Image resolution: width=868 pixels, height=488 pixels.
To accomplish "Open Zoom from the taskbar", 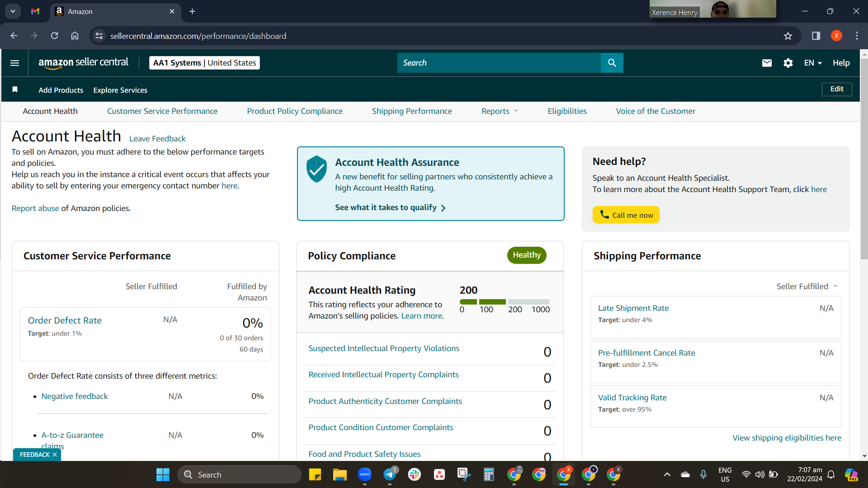I will tap(364, 474).
